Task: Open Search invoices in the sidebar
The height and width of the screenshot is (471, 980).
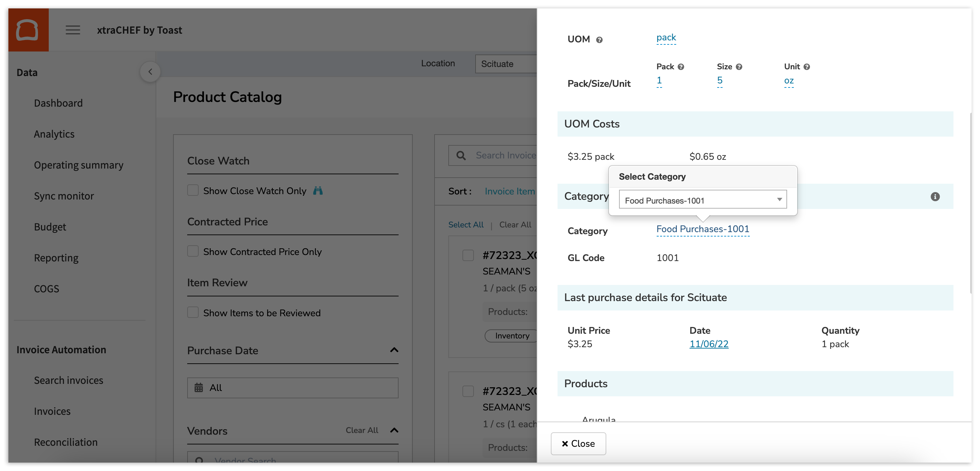Action: coord(69,379)
